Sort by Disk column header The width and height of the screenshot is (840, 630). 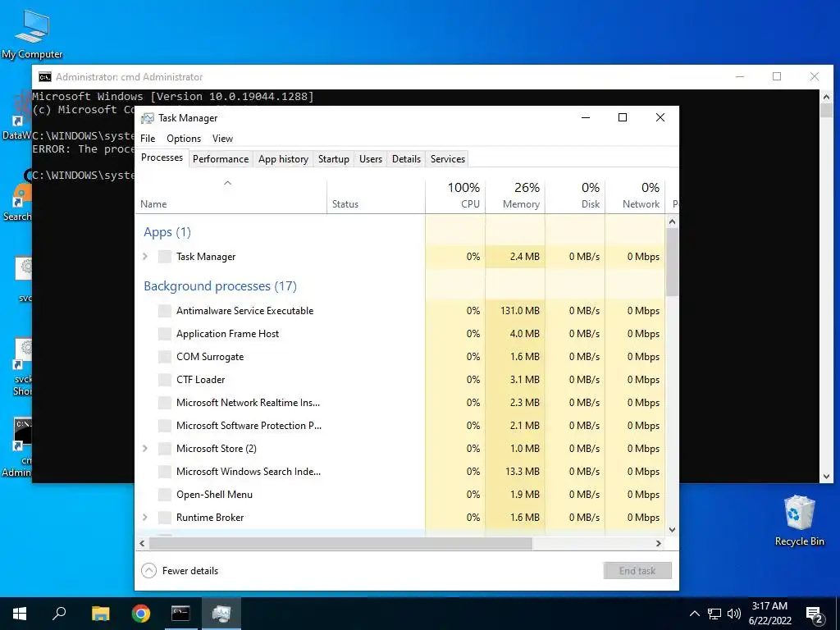coord(575,195)
